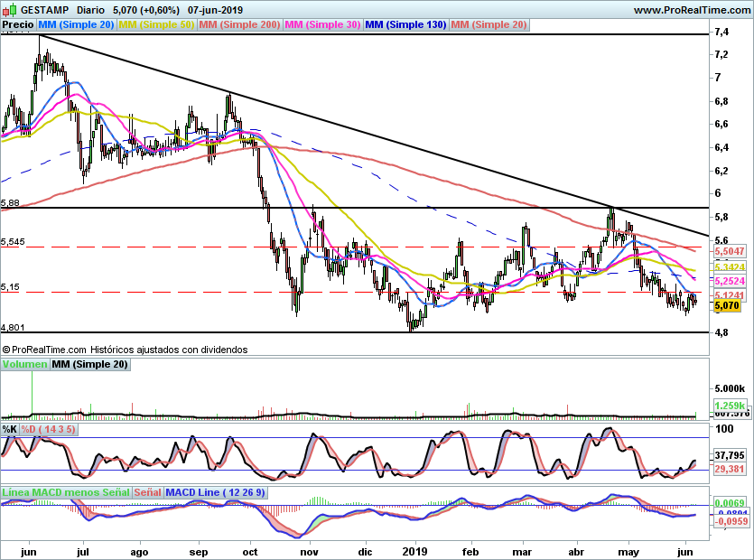Click the 5,1241 red value tag
The width and height of the screenshot is (754, 560).
click(730, 295)
